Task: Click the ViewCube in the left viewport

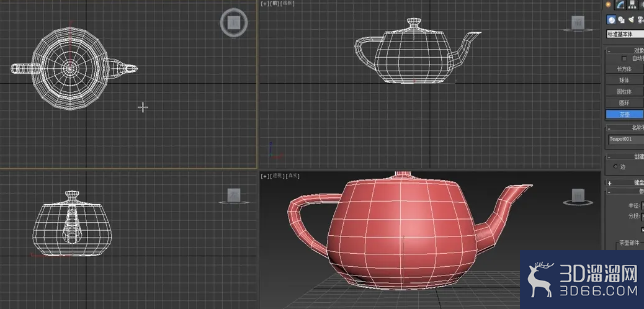Action: click(x=234, y=195)
